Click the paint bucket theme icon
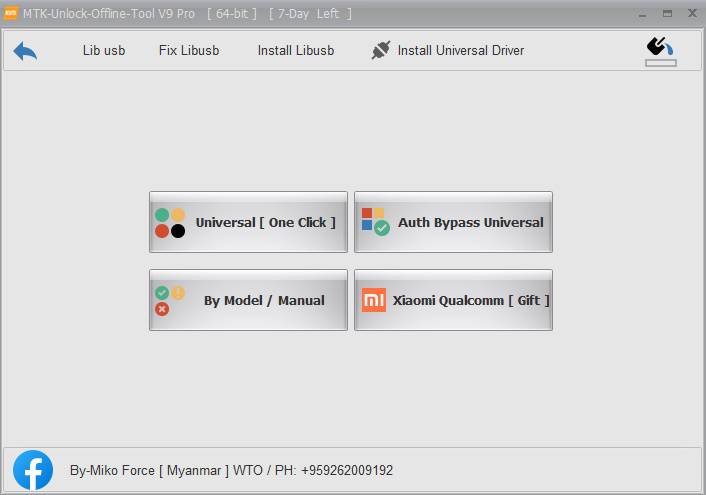The height and width of the screenshot is (495, 706). point(660,46)
